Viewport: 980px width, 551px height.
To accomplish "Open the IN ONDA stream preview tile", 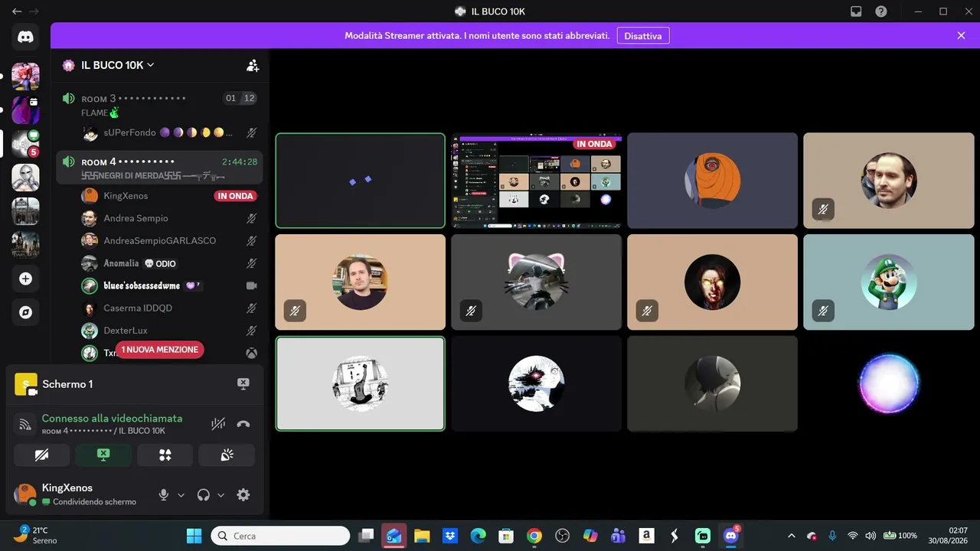I will (536, 181).
